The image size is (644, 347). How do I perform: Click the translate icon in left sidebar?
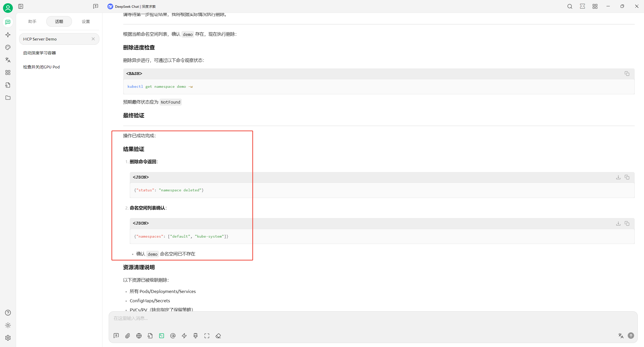[8, 60]
